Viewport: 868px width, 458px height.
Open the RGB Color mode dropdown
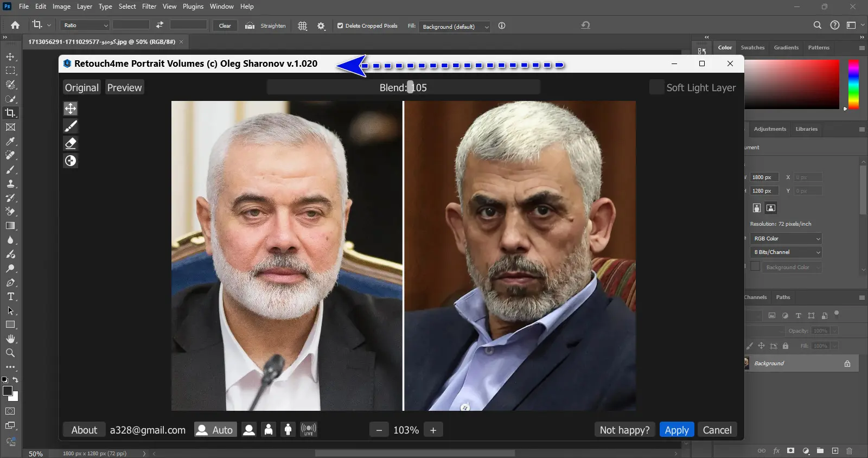tap(787, 239)
